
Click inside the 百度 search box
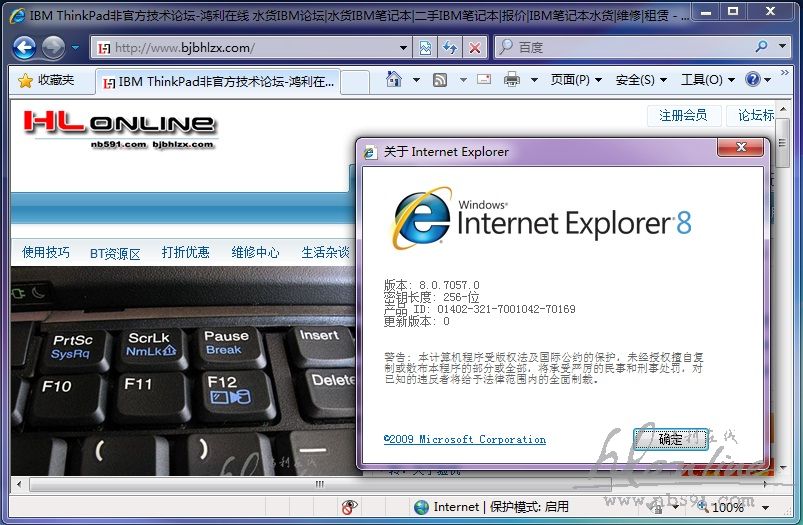(630, 47)
